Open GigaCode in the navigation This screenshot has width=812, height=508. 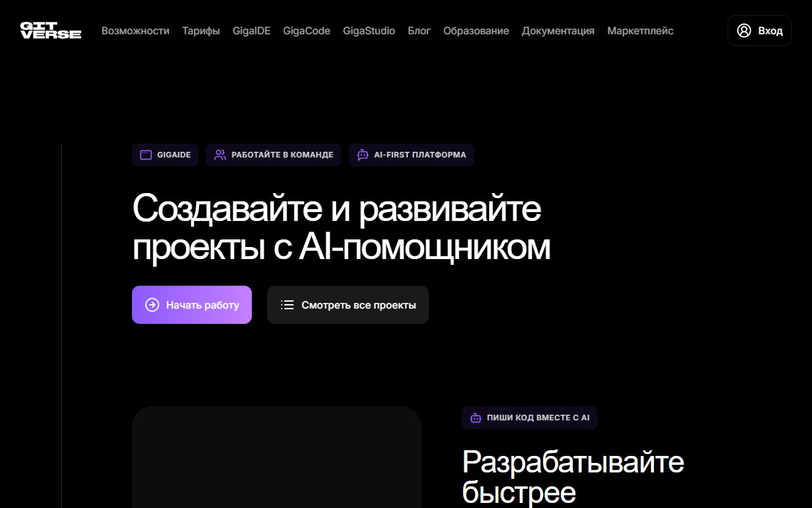point(306,30)
